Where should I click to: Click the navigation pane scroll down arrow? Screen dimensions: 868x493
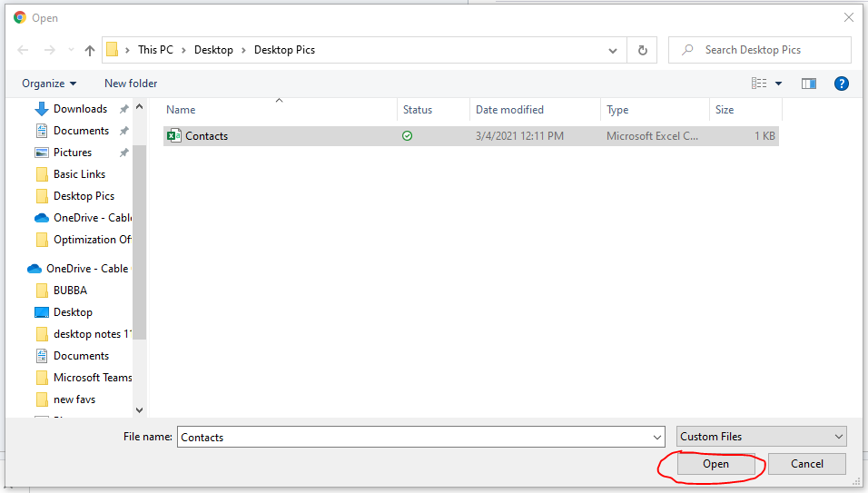coord(140,410)
